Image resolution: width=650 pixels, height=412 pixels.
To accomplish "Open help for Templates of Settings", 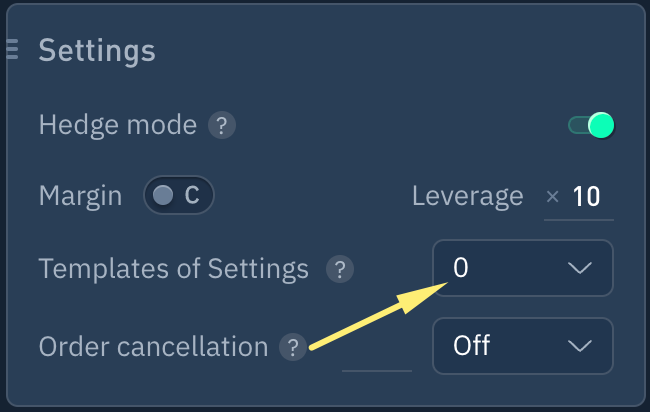I will (x=341, y=269).
